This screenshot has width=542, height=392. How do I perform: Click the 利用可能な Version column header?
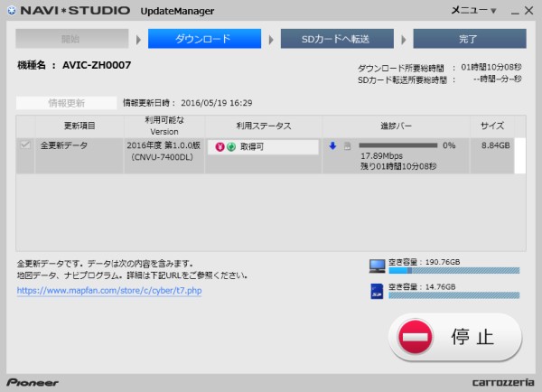(x=164, y=126)
